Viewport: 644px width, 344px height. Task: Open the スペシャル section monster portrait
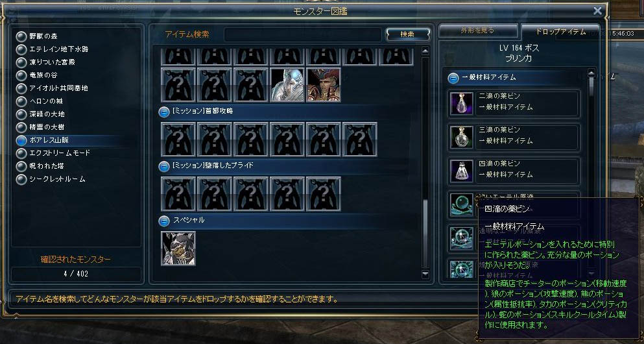[178, 248]
